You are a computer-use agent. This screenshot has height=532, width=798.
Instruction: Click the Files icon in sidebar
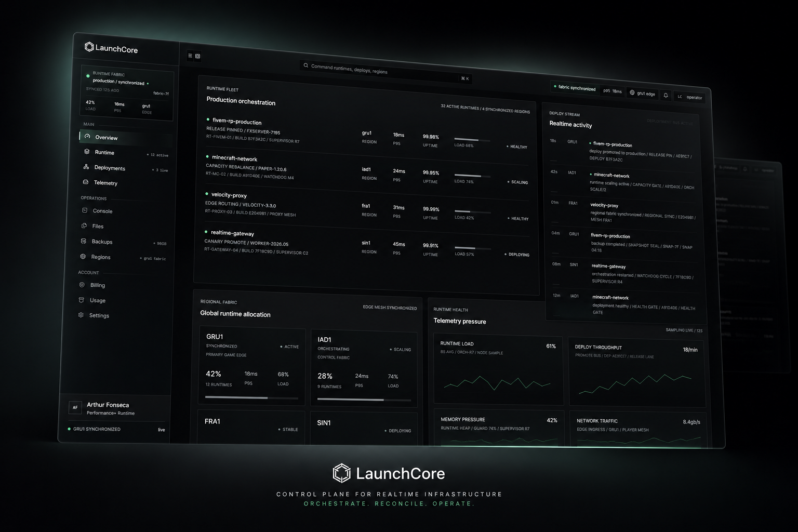tap(84, 225)
